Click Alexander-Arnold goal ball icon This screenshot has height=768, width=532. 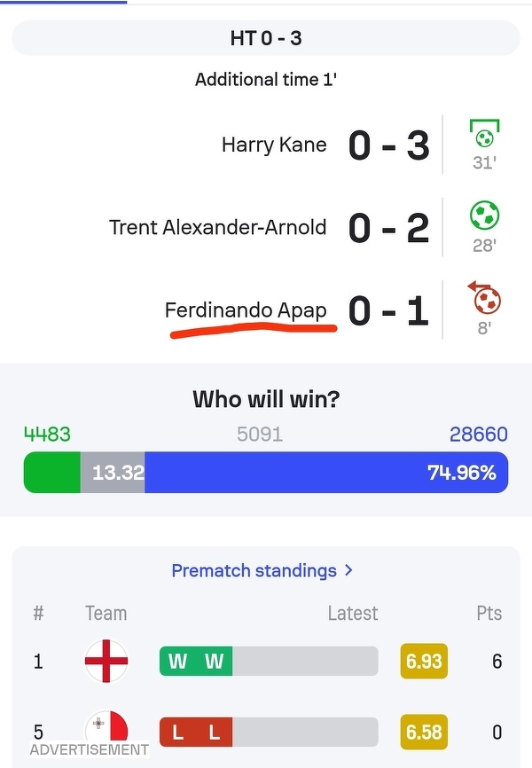(484, 216)
